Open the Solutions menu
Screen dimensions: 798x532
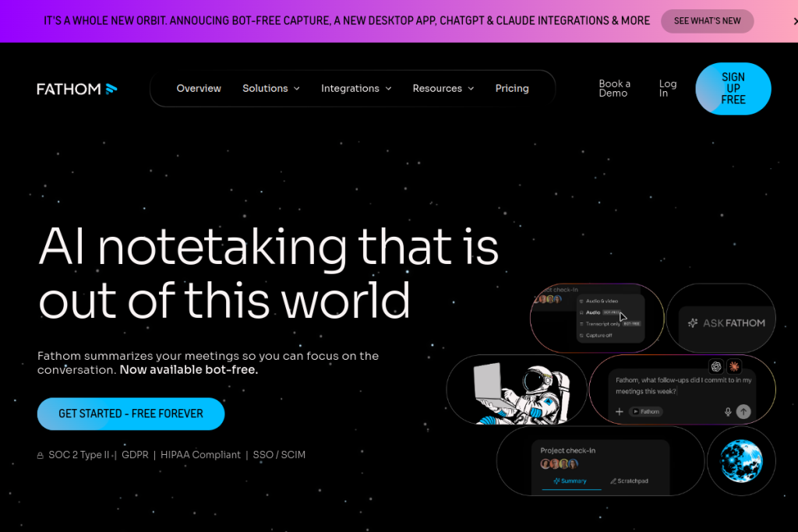click(270, 89)
